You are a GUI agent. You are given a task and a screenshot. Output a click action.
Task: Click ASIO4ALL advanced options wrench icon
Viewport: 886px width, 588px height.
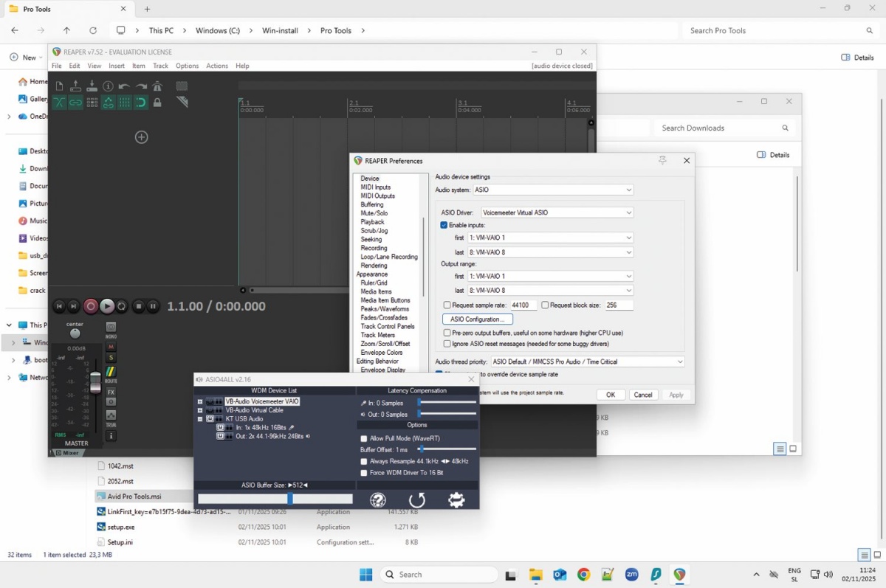pos(457,500)
